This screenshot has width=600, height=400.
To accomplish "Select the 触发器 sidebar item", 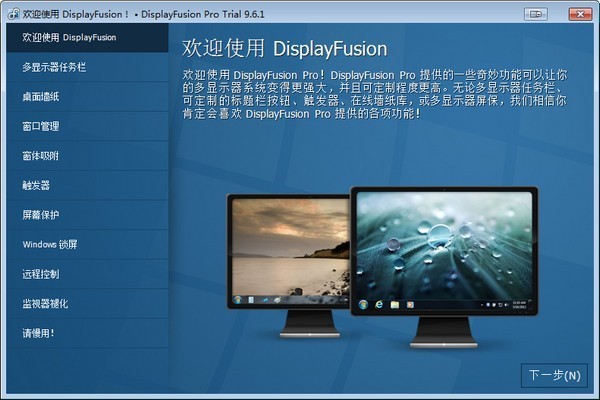I will (x=87, y=185).
